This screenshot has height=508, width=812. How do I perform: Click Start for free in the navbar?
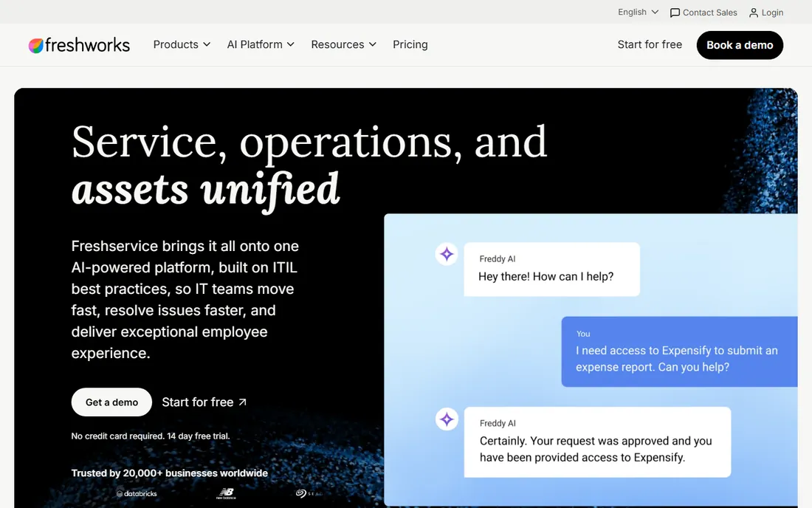pos(650,44)
